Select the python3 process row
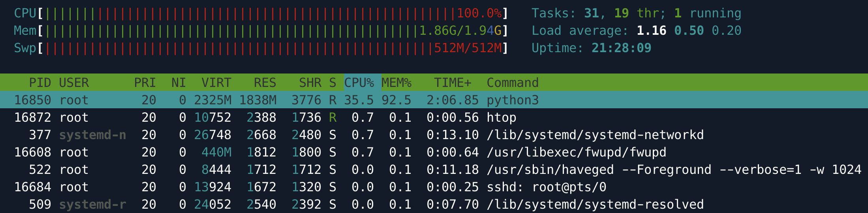The height and width of the screenshot is (213, 868). (434, 100)
